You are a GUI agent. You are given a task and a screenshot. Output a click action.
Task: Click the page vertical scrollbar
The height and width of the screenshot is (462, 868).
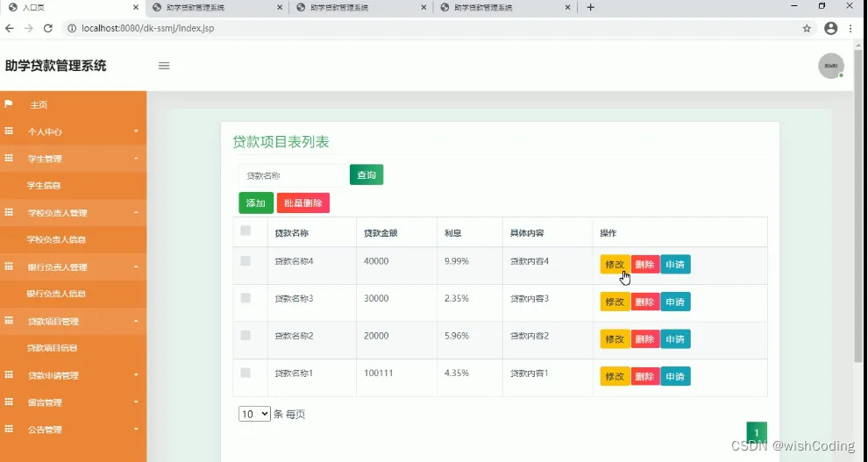point(858,205)
